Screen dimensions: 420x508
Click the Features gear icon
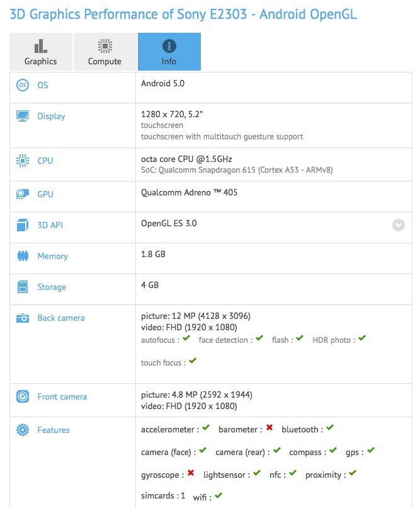pyautogui.click(x=23, y=430)
